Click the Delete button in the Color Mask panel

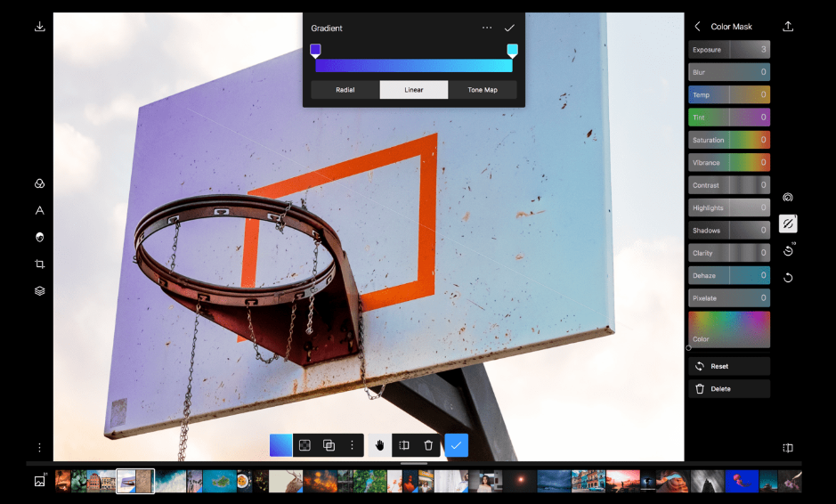[729, 389]
